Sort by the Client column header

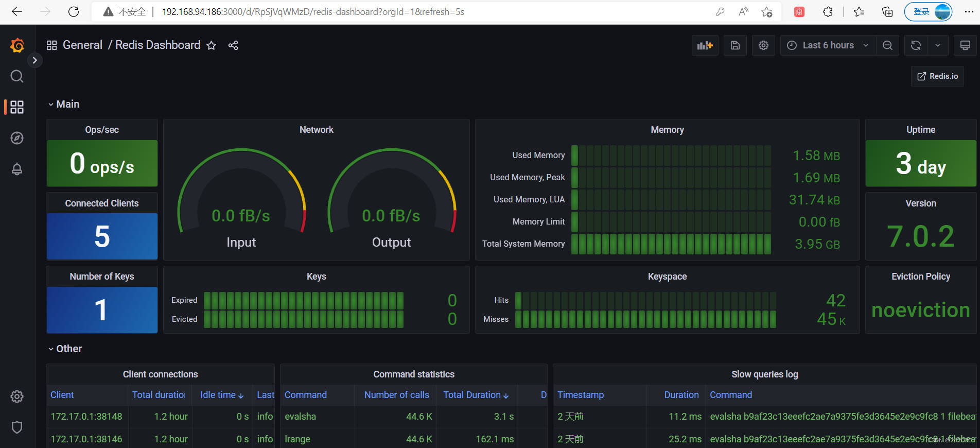[62, 395]
